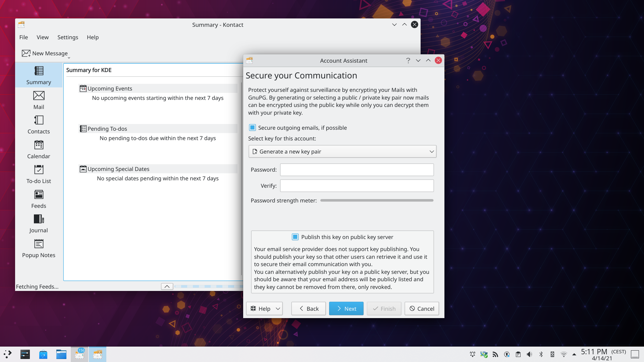Expand the New Message dropdown arrow
Viewport: 644px width, 362px height.
point(69,57)
